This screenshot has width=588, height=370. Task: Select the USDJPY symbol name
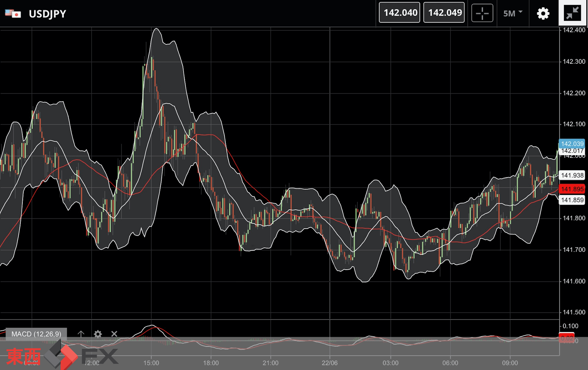click(x=48, y=14)
